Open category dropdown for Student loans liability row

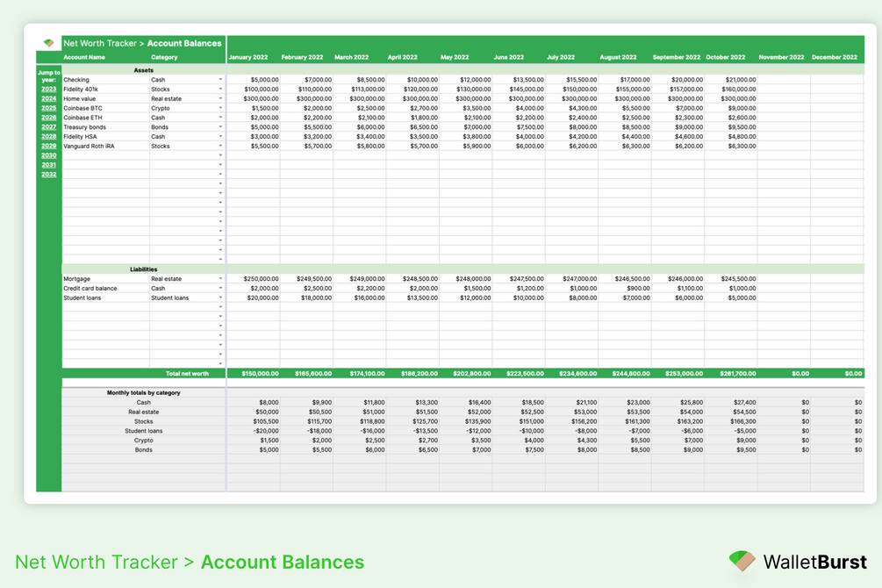point(220,298)
